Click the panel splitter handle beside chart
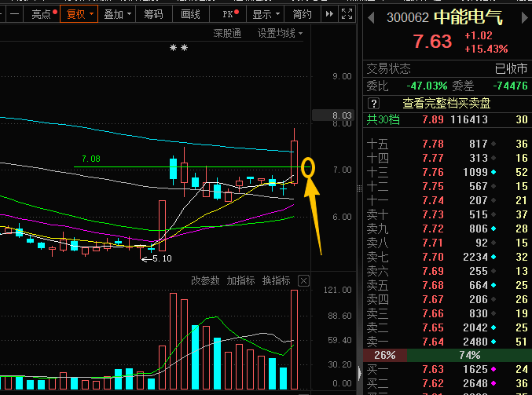The height and width of the screenshot is (395, 532). coord(359,188)
